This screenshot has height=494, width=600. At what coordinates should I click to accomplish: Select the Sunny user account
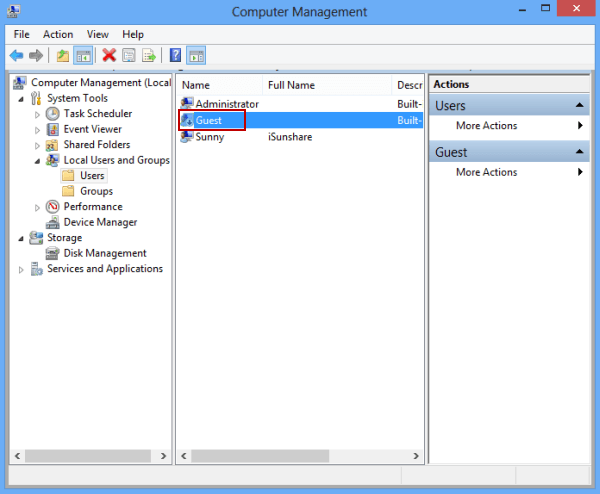[209, 137]
